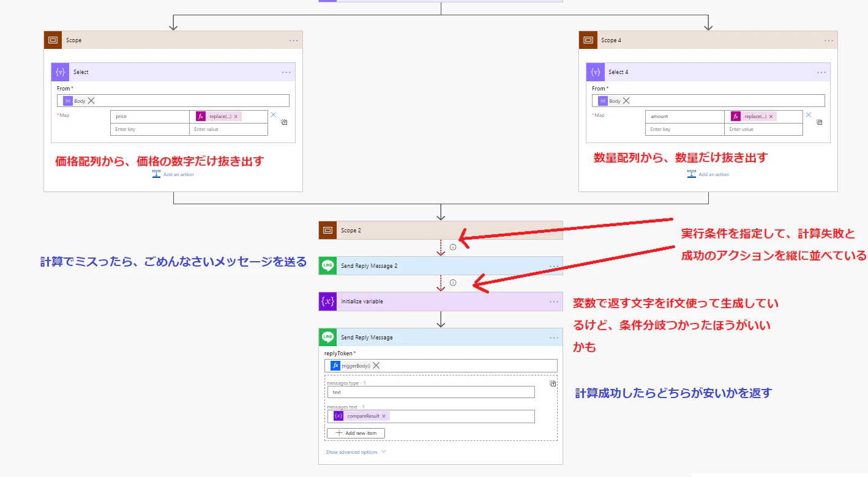View run-after info below Send Reply Message 2

(453, 283)
